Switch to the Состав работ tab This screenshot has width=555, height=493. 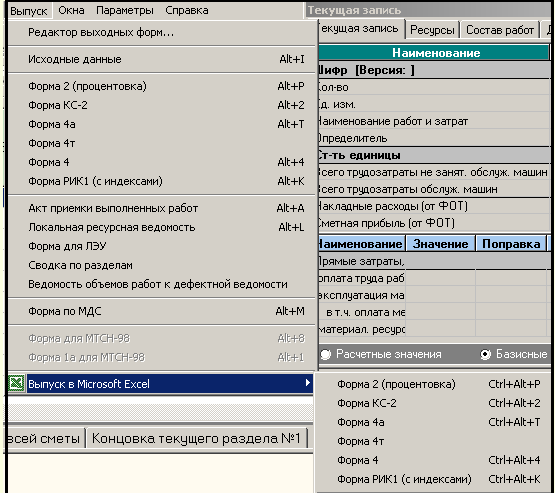[x=499, y=30]
